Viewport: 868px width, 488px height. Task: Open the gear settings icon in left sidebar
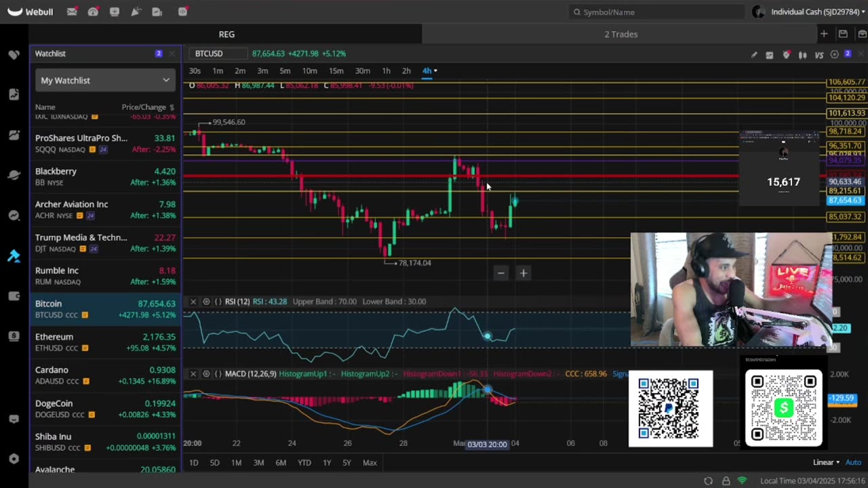pyautogui.click(x=14, y=458)
